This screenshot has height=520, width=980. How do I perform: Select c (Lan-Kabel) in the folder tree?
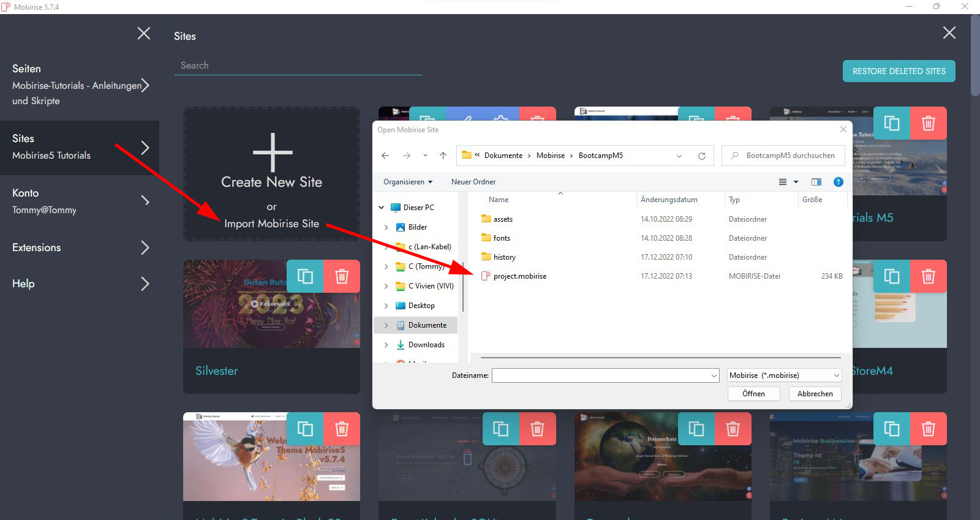coord(429,247)
